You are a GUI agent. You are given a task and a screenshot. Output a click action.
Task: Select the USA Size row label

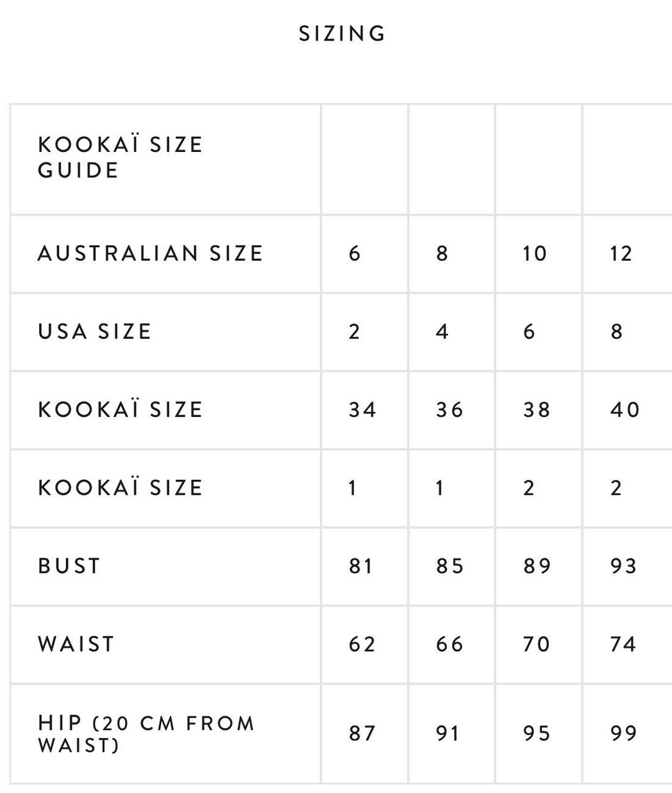95,331
